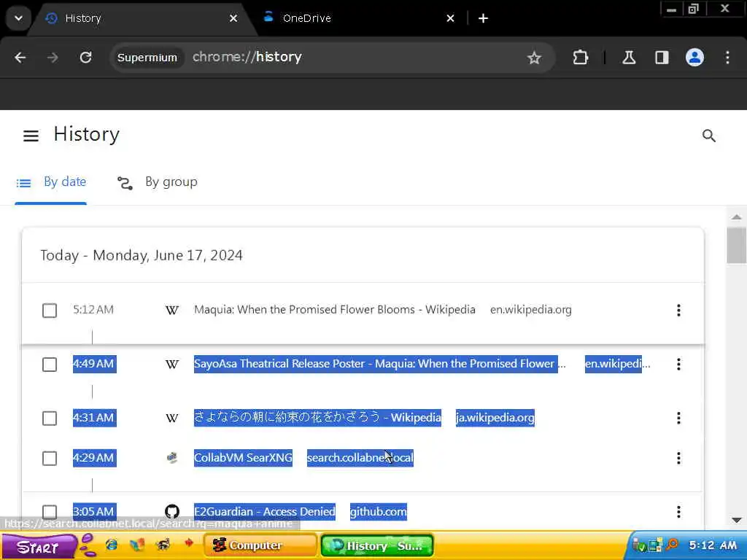
Task: Check the 4:31 AM Japanese Wikipedia checkbox
Action: [50, 418]
